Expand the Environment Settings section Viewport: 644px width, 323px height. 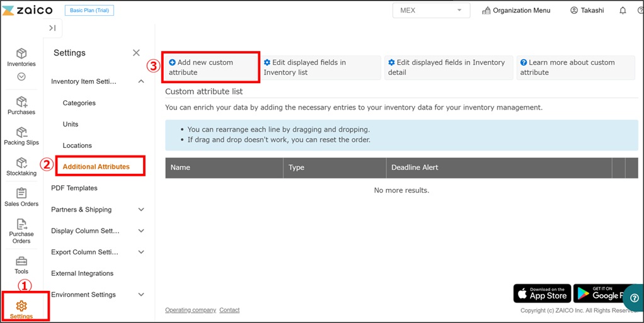98,295
